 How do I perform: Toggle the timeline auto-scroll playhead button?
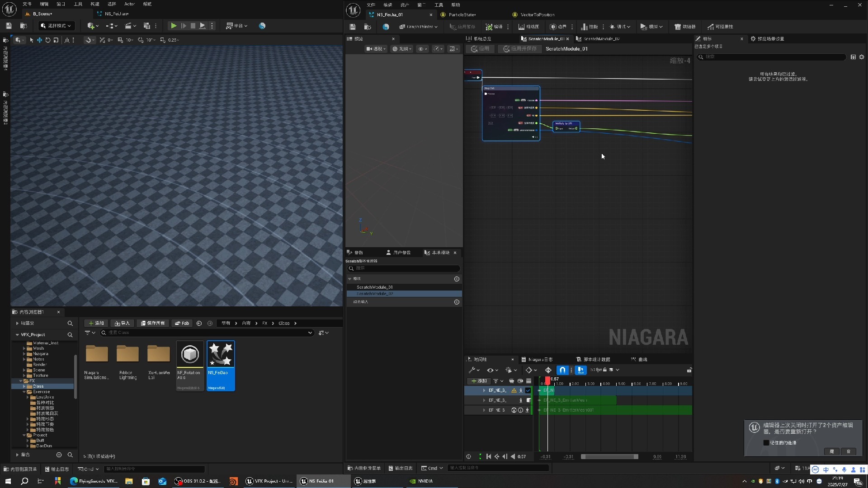(581, 370)
